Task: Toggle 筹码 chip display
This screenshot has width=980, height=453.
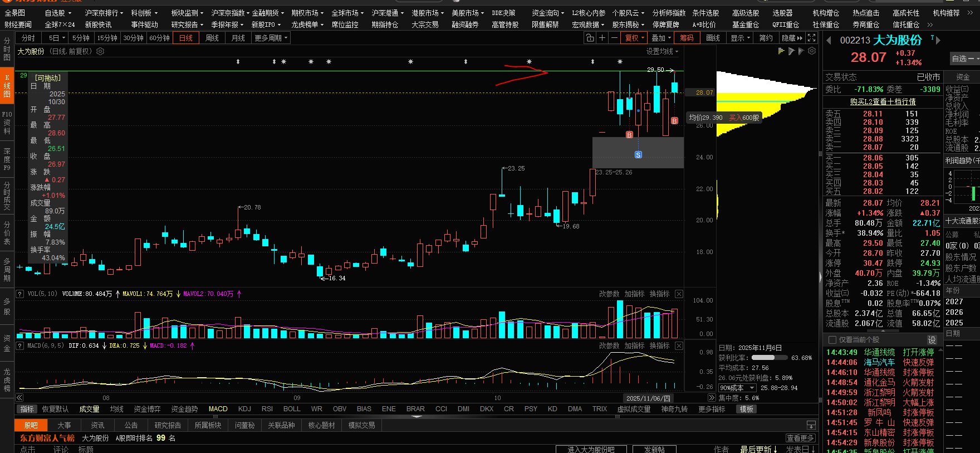Action: (x=687, y=38)
